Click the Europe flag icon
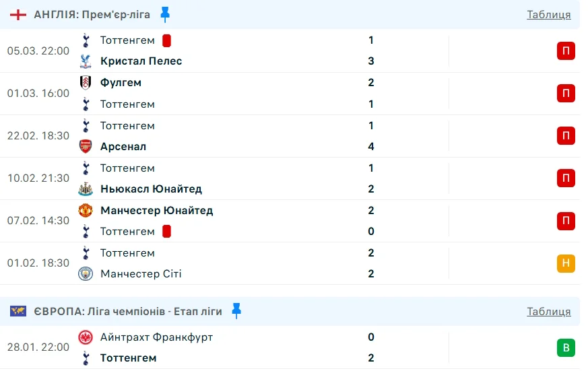This screenshot has height=371, width=588. click(18, 311)
